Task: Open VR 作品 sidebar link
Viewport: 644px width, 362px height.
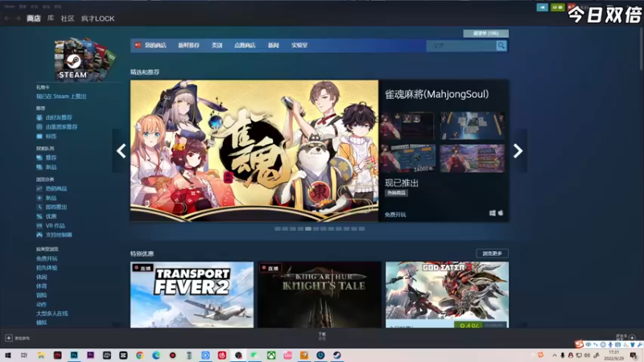Action: tap(55, 226)
